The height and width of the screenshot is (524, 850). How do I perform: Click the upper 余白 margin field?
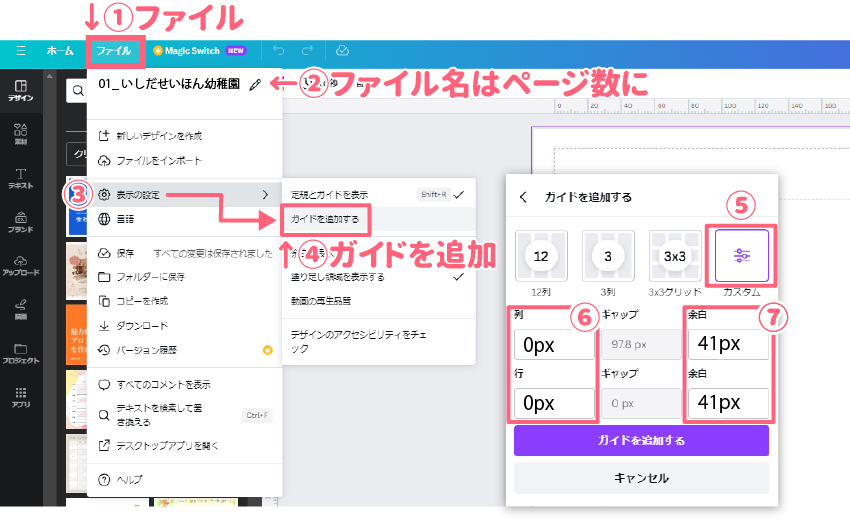(x=729, y=344)
